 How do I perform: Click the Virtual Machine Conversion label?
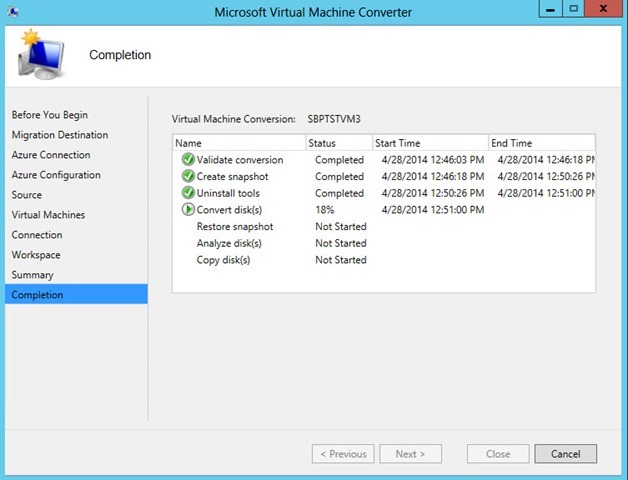tap(233, 119)
